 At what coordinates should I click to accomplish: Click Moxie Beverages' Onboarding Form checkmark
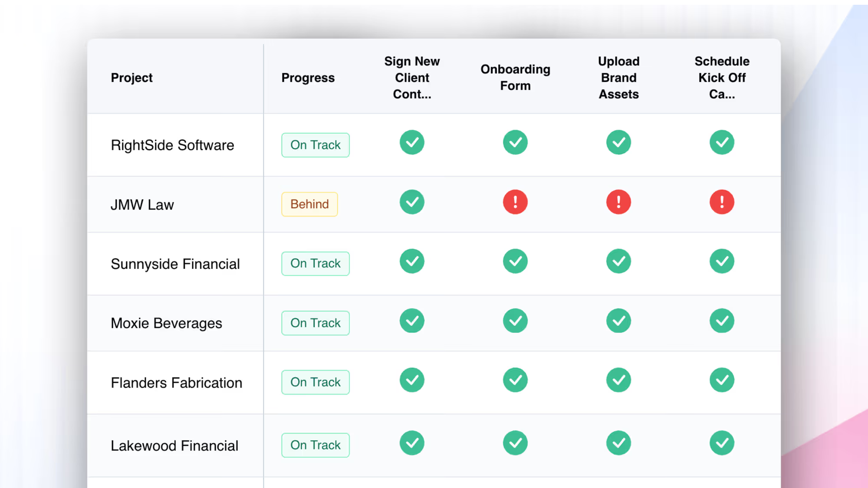515,321
